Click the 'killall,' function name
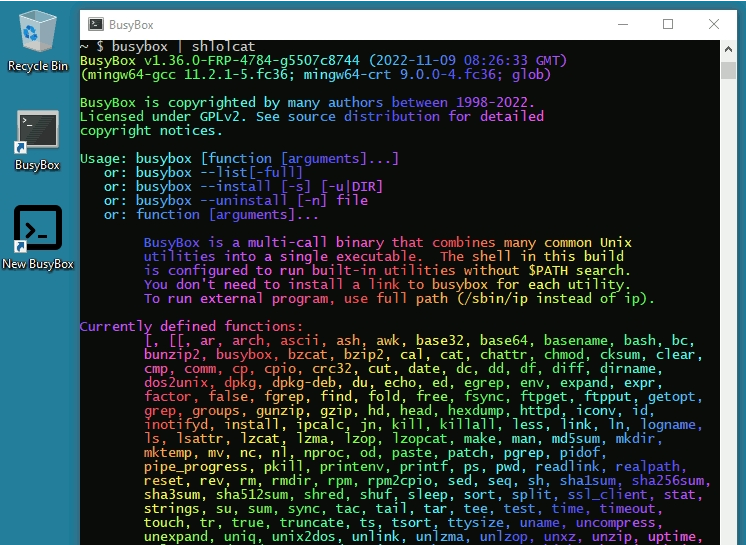Viewport: 748px width, 545px height. tap(471, 425)
